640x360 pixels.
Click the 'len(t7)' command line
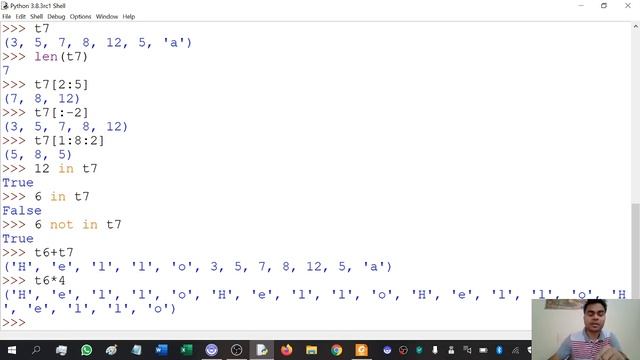tap(61, 56)
